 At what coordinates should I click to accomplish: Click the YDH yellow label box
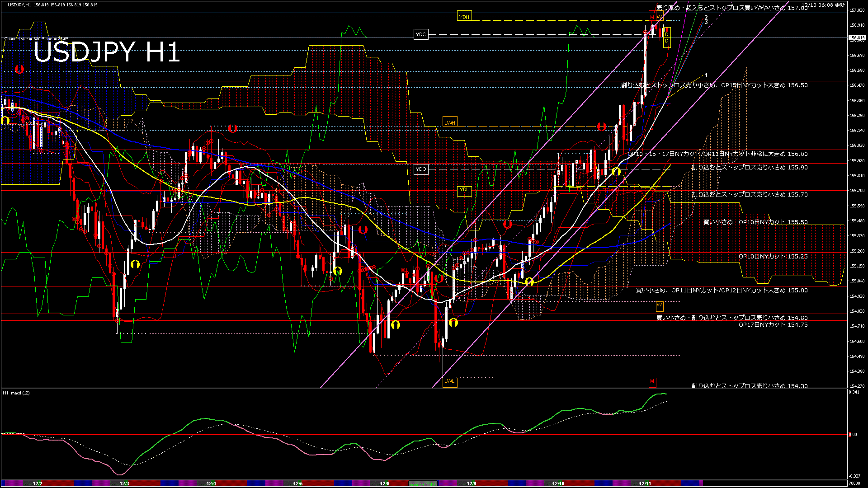(x=464, y=16)
